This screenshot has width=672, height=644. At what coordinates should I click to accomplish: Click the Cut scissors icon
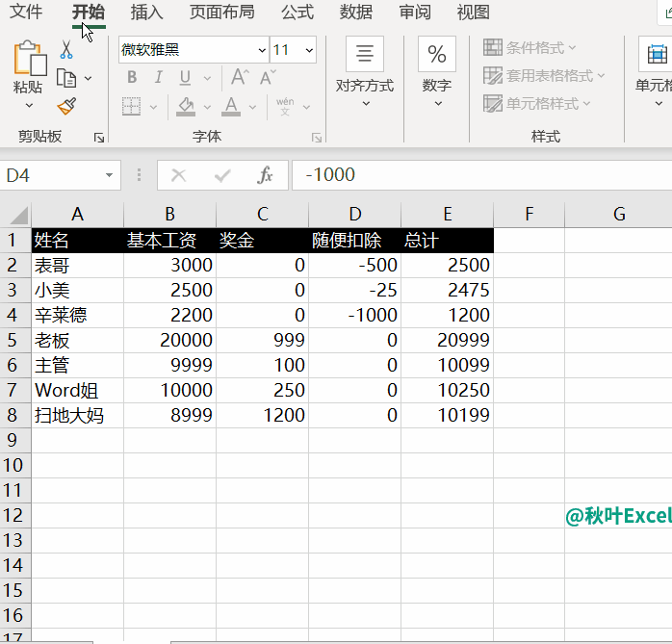(x=66, y=49)
